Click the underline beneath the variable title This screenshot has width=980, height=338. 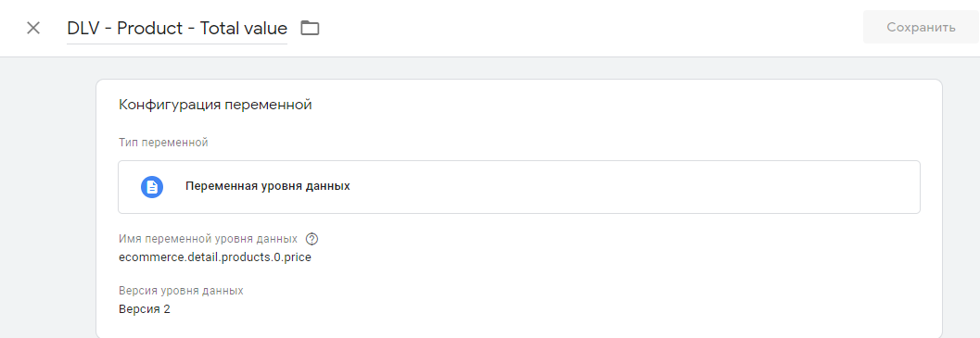point(177,44)
